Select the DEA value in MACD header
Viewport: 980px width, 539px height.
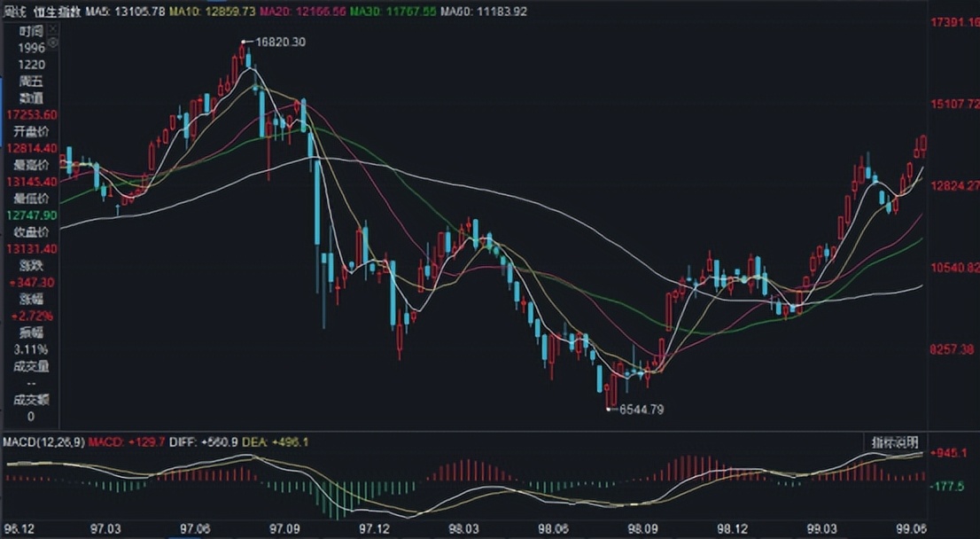click(288, 442)
